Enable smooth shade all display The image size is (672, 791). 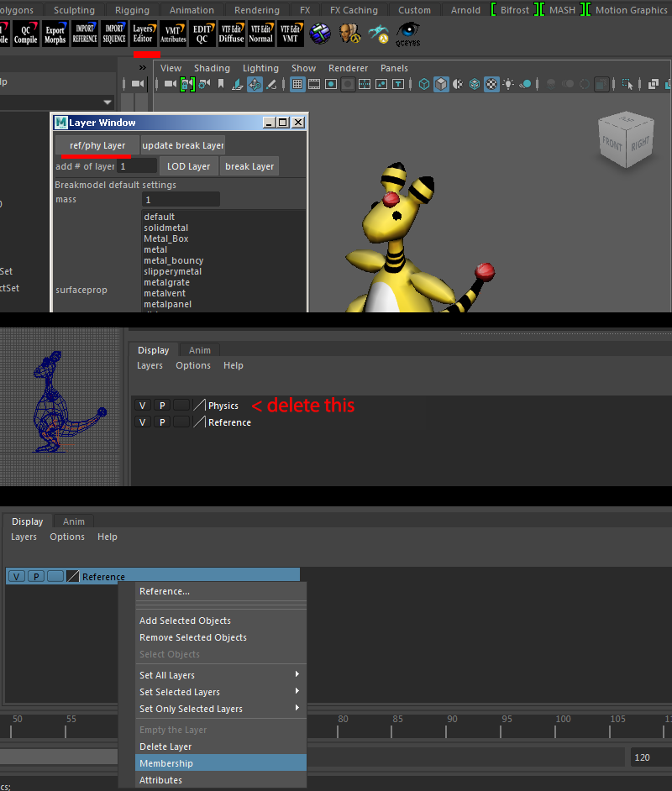[441, 84]
